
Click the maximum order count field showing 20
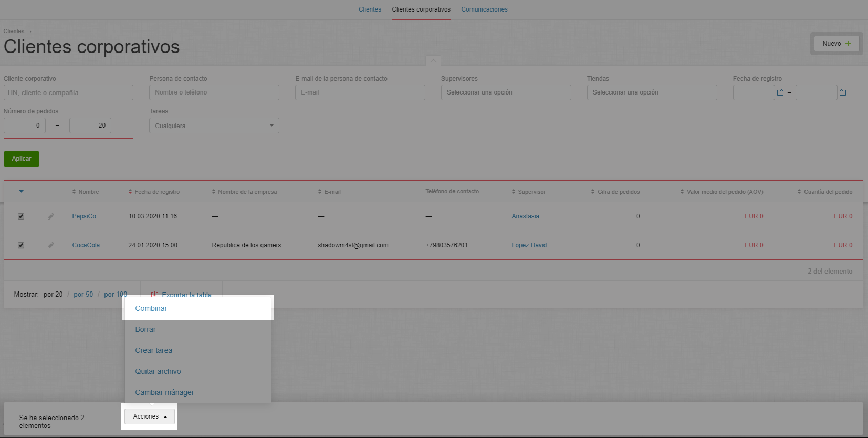click(x=90, y=126)
